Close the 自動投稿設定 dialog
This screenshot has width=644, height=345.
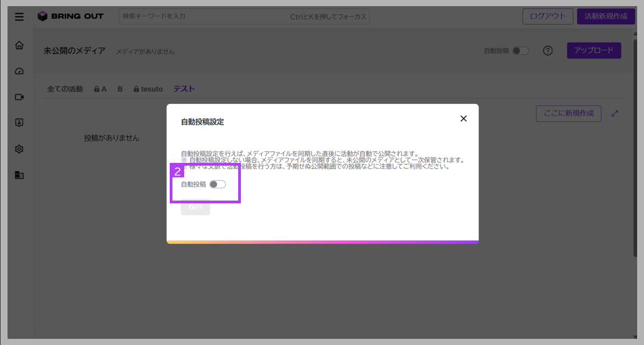coord(463,118)
